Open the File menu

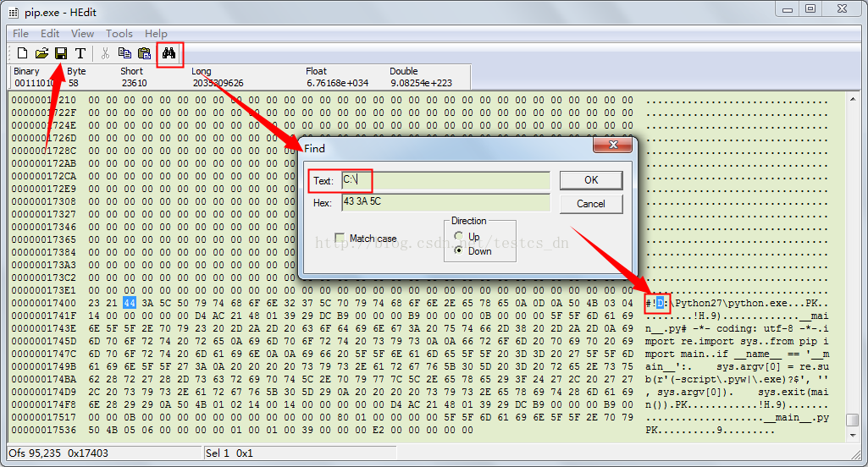[20, 34]
